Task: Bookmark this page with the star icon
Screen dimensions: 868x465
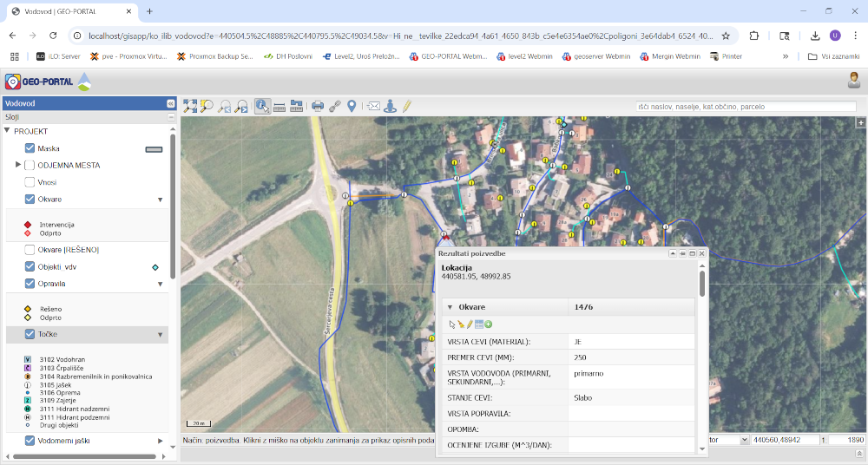Action: (726, 36)
